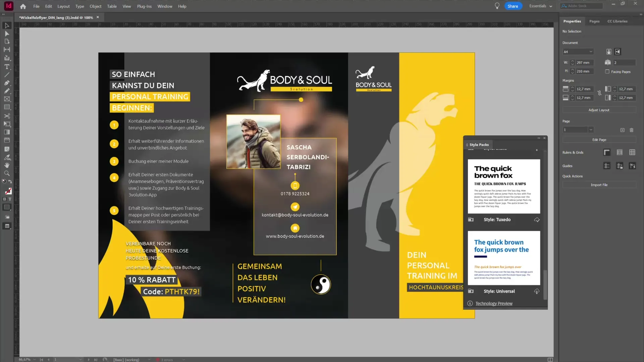Image resolution: width=644 pixels, height=362 pixels.
Task: Select the Rectangle Frame tool
Action: pos(7,99)
